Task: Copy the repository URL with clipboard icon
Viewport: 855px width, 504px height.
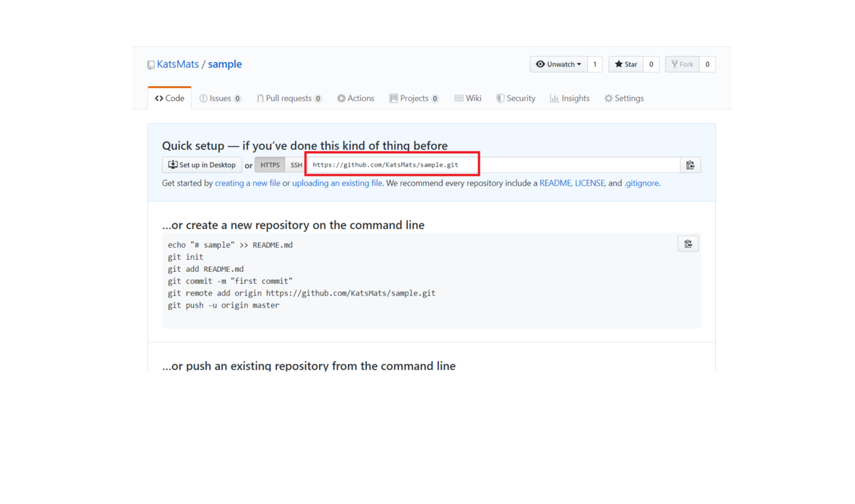Action: tap(690, 165)
